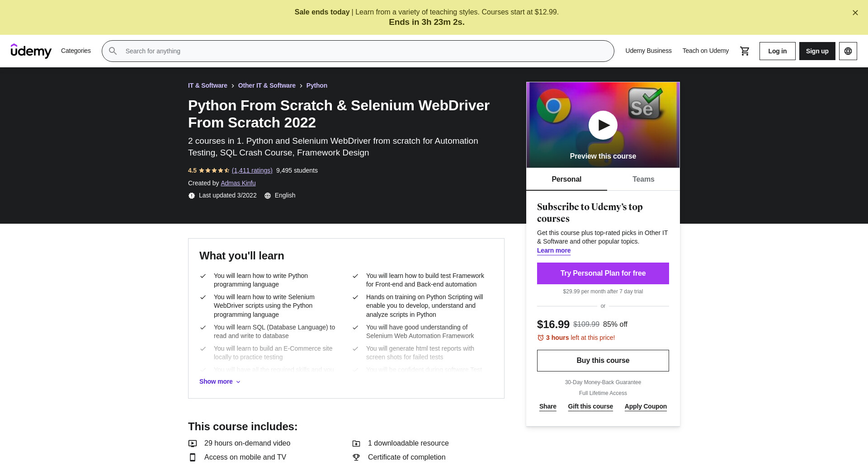The width and height of the screenshot is (868, 470).
Task: Play the course preview video
Action: [x=603, y=125]
